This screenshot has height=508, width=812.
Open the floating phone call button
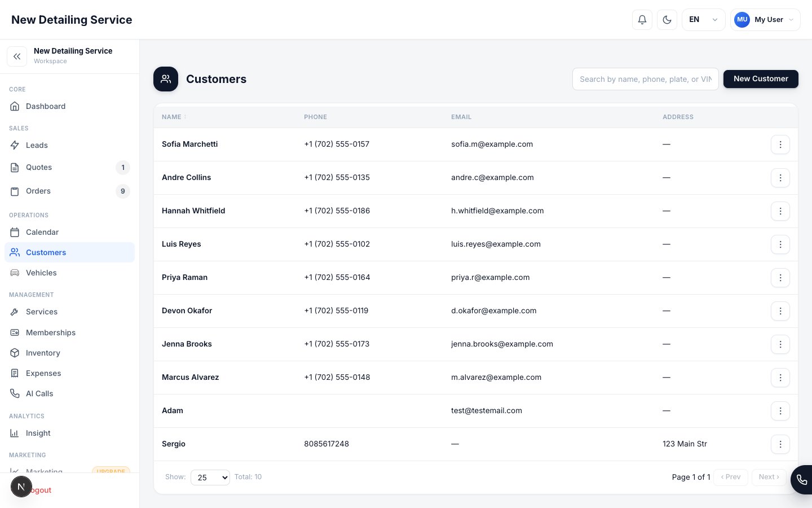(x=802, y=480)
